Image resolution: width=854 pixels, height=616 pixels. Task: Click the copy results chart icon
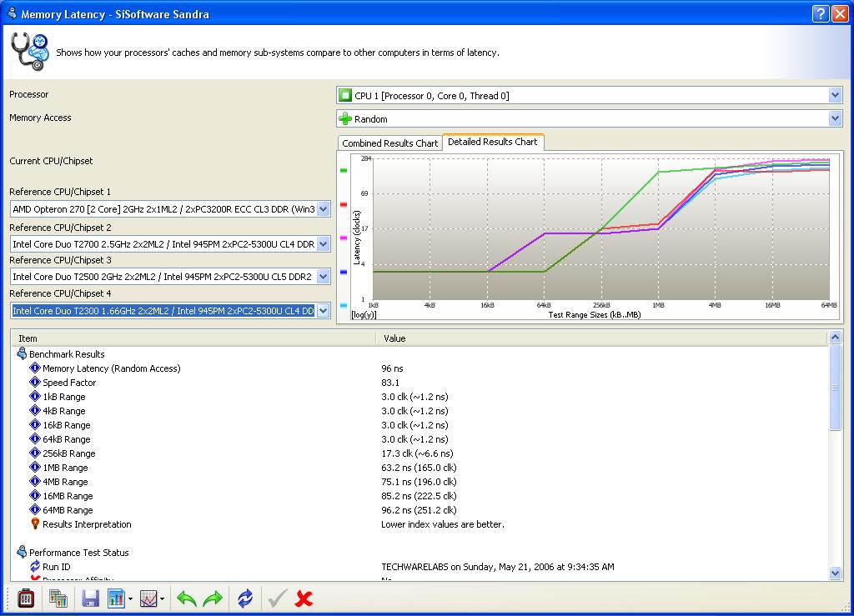(x=58, y=598)
